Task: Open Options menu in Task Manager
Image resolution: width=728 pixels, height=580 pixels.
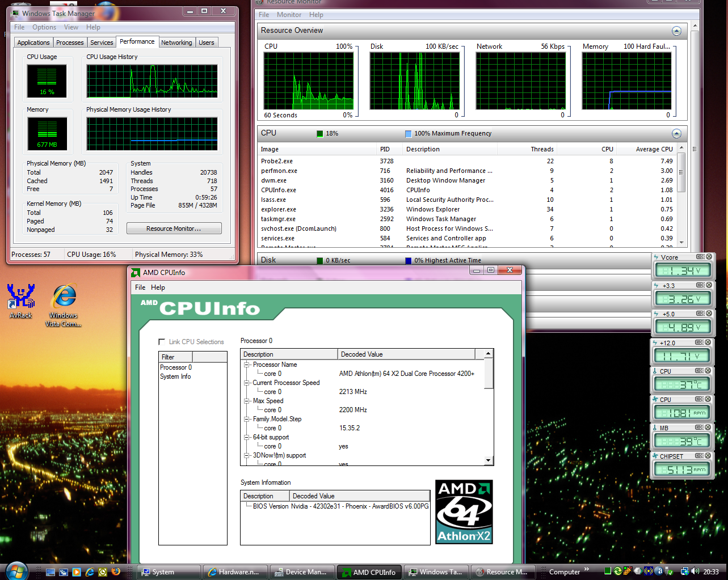Action: pyautogui.click(x=44, y=27)
